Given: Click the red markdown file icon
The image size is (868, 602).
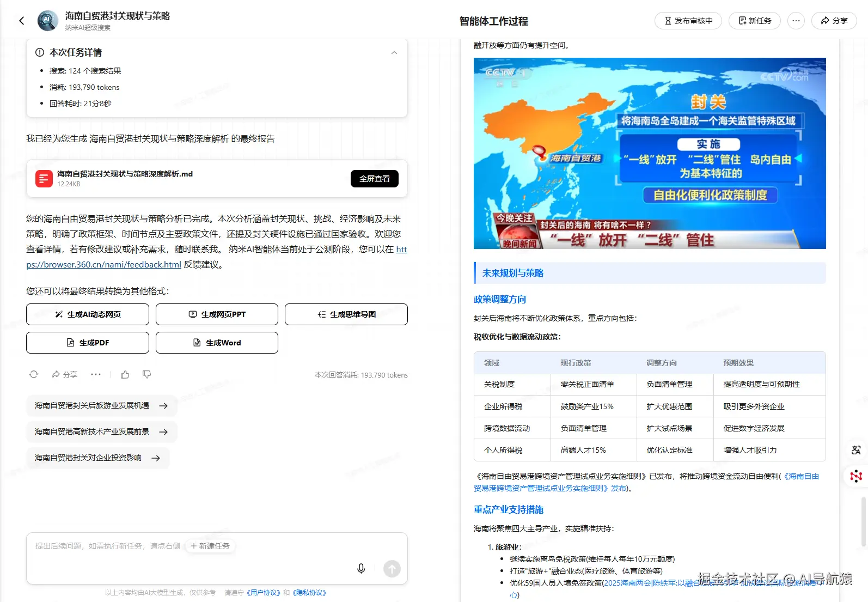Looking at the screenshot, I should tap(44, 178).
